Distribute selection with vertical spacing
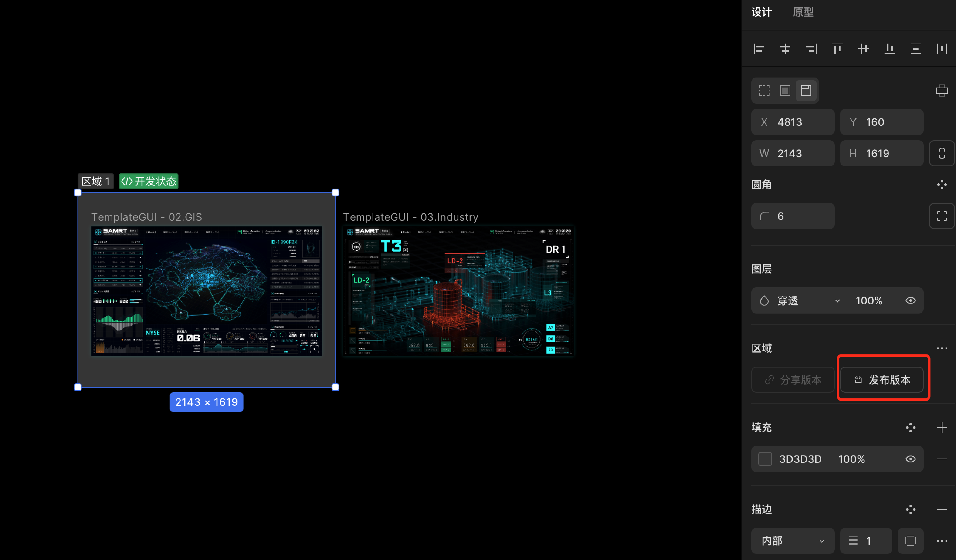The image size is (956, 560). pos(916,49)
